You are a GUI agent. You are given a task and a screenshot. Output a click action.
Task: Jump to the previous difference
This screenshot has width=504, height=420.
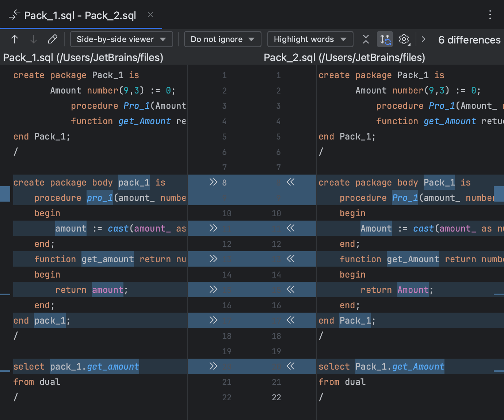click(15, 39)
